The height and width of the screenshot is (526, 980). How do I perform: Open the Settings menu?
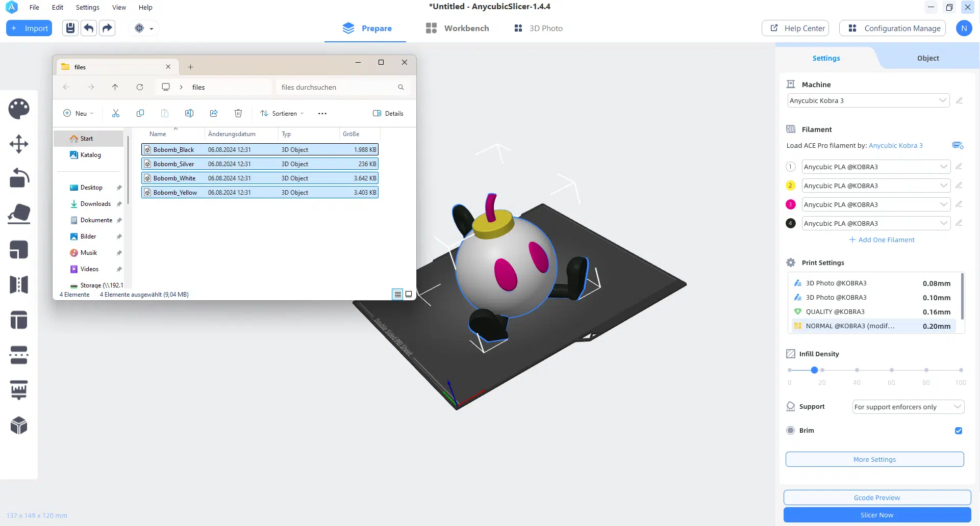[x=88, y=7]
